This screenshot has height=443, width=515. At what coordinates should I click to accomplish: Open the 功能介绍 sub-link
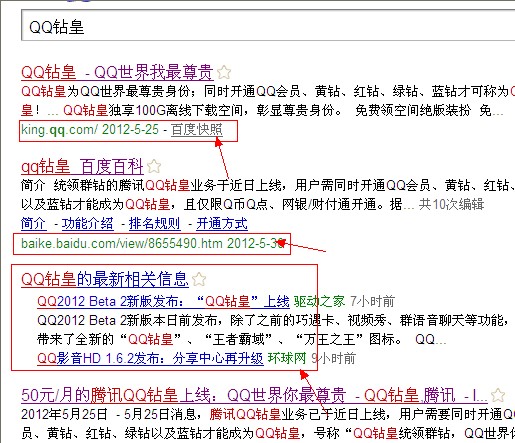coord(88,224)
